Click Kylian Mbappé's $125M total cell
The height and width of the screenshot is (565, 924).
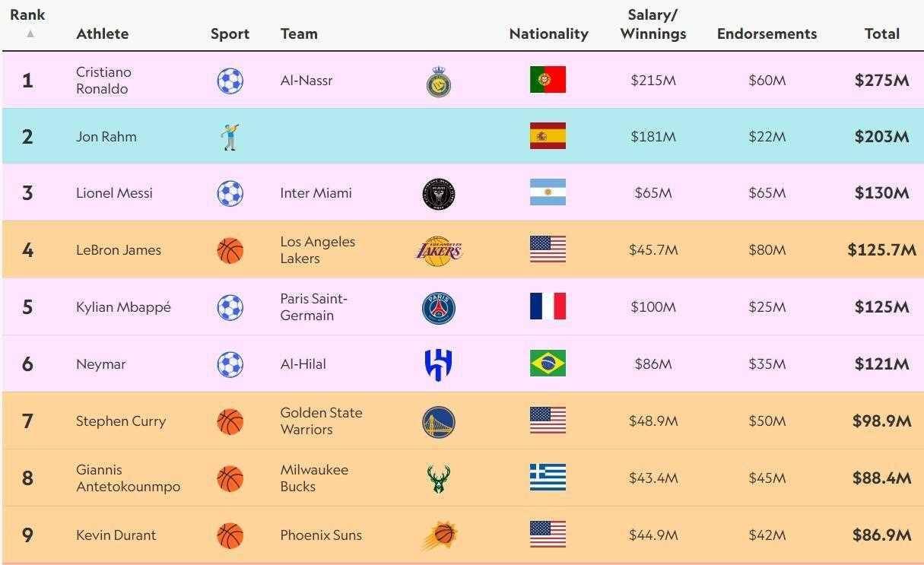click(881, 307)
